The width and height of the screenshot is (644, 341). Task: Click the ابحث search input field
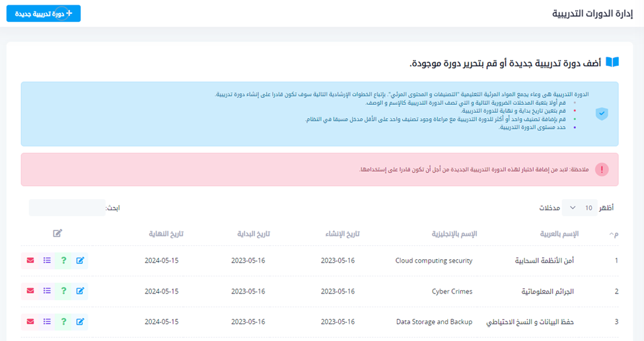[67, 208]
